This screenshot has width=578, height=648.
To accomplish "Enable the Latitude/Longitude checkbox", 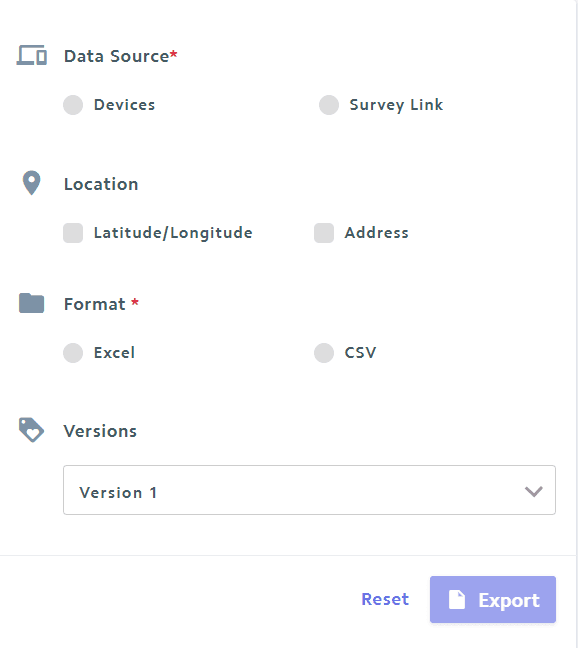I will click(x=73, y=233).
